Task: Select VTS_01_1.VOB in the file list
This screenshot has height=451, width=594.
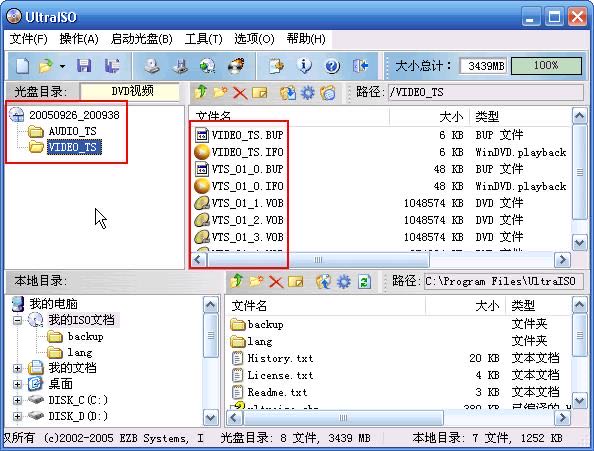Action: tap(247, 203)
